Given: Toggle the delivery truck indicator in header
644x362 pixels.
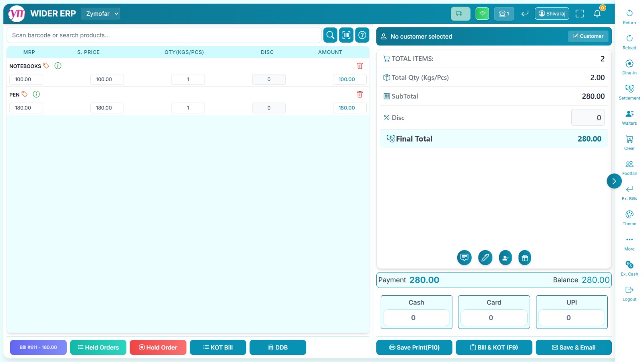Looking at the screenshot, I should [x=460, y=13].
